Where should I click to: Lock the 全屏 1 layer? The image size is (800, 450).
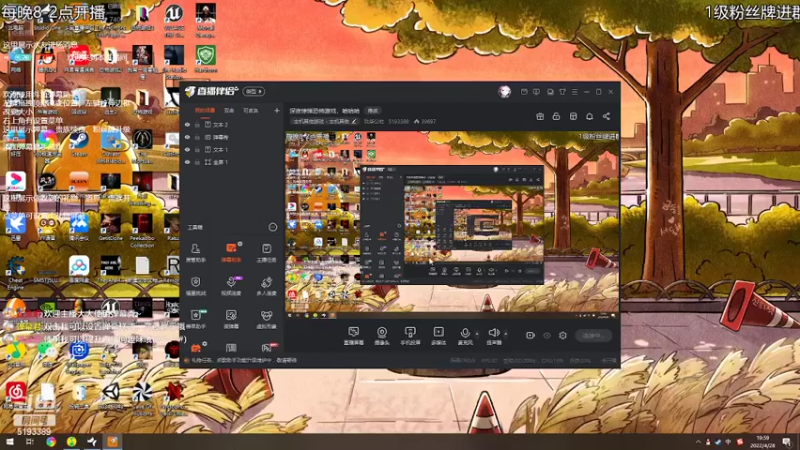(197, 162)
